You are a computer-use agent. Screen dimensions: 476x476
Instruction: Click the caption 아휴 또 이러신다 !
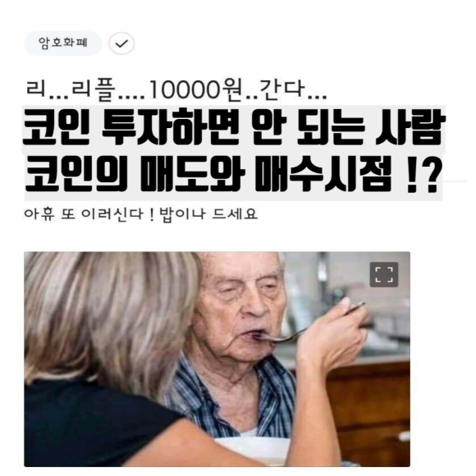(x=89, y=214)
